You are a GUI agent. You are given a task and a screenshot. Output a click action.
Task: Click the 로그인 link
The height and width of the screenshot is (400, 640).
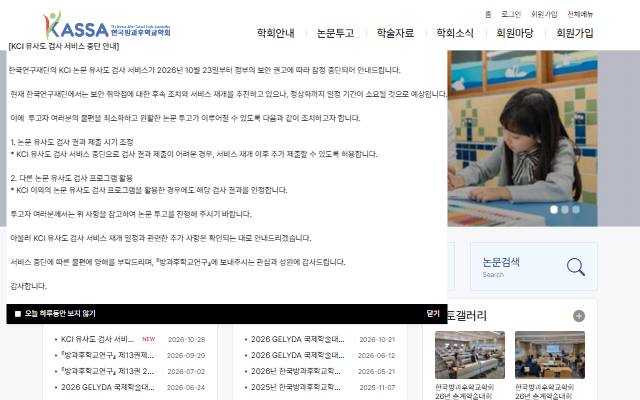tap(511, 14)
